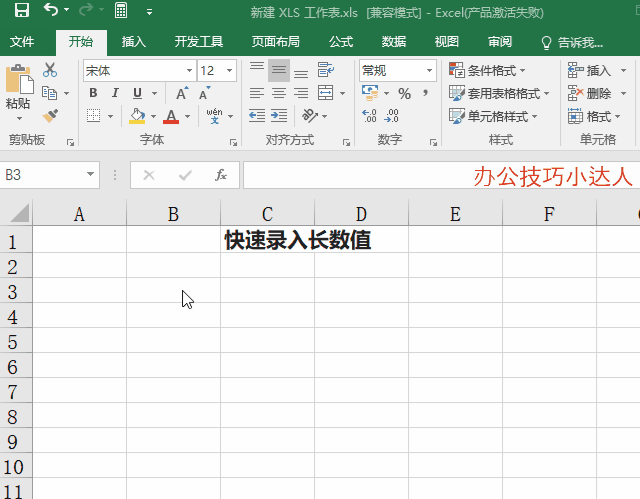Click the Save icon in quick access toolbar
The image size is (640, 499).
coord(22,10)
